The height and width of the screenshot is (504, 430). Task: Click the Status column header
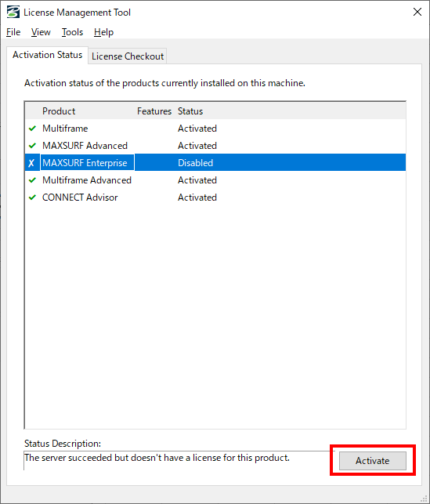pyautogui.click(x=190, y=111)
